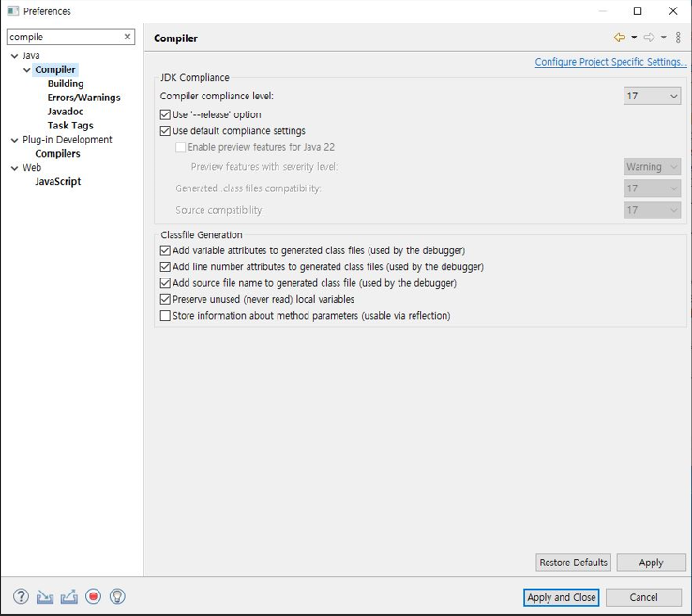Open the Compilers page under Plug-in Development
Screen dimensions: 692x616
pos(57,153)
